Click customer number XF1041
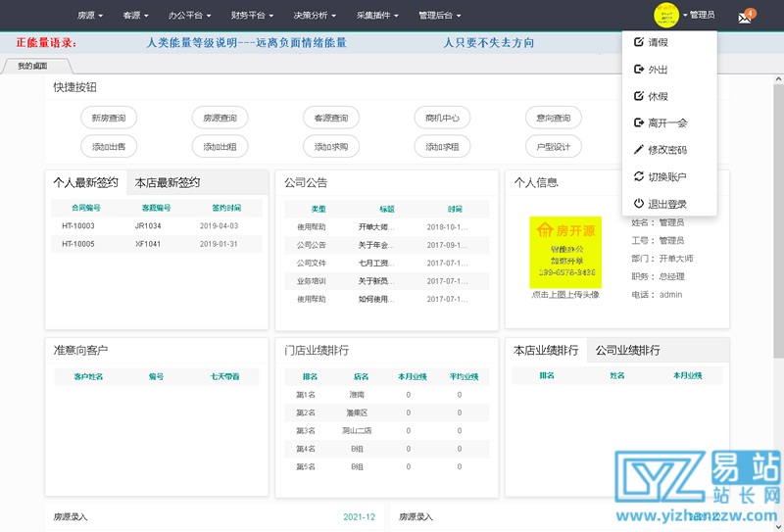Image resolution: width=784 pixels, height=532 pixels. (x=148, y=244)
